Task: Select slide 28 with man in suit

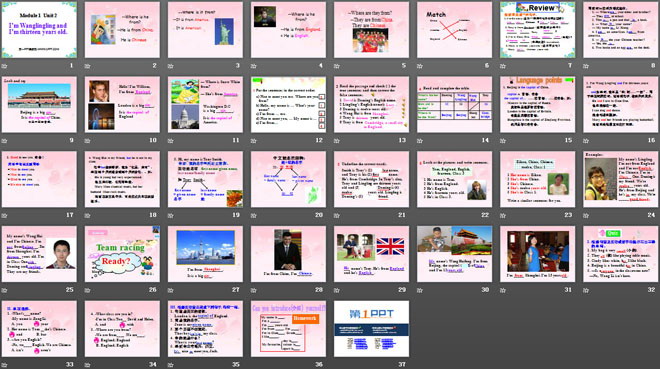Action: [x=288, y=254]
